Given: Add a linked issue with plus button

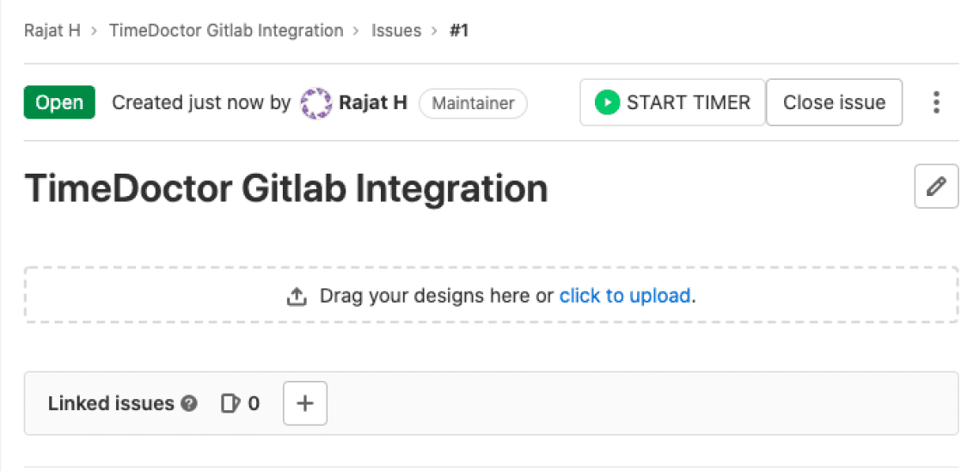Looking at the screenshot, I should [x=305, y=403].
